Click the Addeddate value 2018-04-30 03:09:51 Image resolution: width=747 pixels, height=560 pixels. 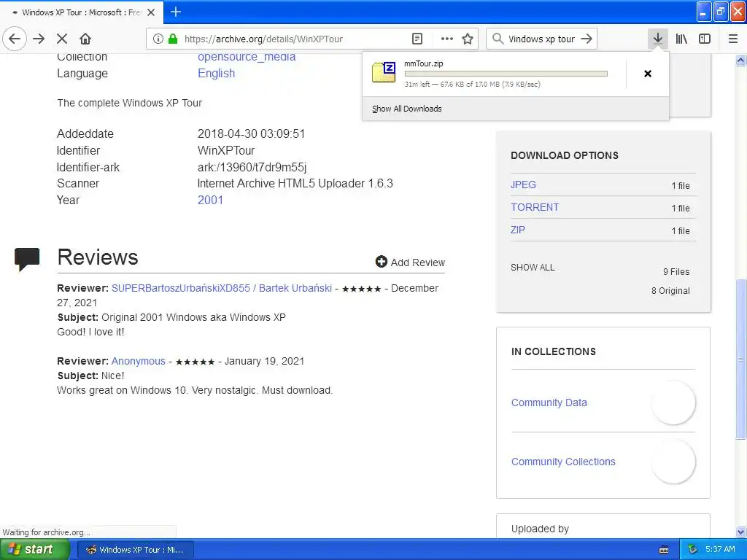point(251,134)
